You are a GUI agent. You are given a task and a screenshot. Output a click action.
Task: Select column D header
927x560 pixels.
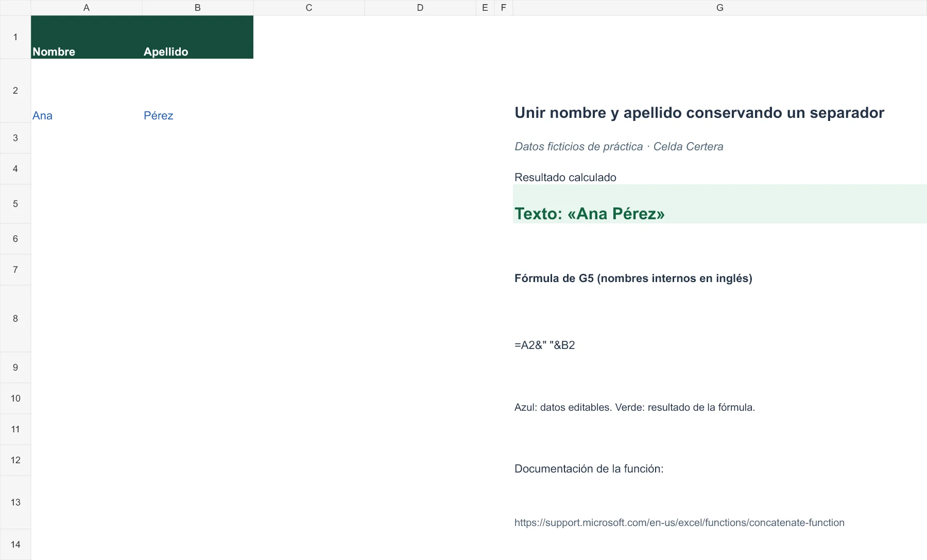tap(420, 8)
